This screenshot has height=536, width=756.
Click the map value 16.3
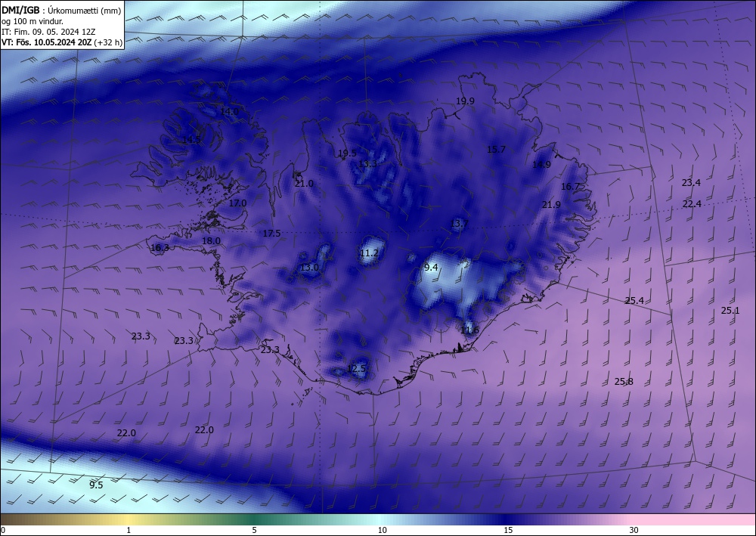160,248
